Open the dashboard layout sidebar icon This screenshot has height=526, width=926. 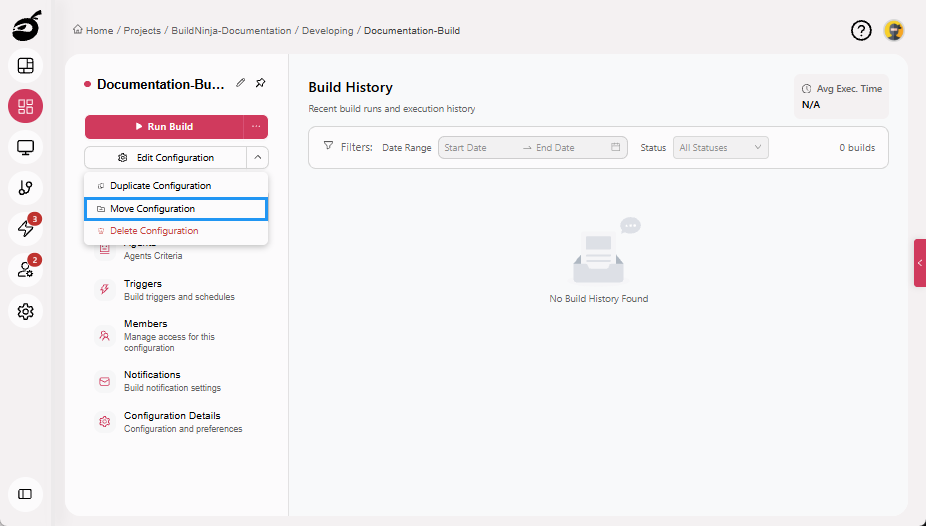click(x=25, y=66)
